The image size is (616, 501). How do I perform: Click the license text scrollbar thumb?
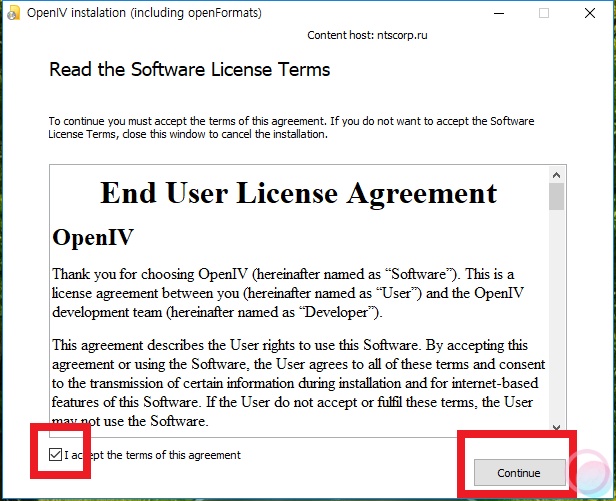[556, 196]
